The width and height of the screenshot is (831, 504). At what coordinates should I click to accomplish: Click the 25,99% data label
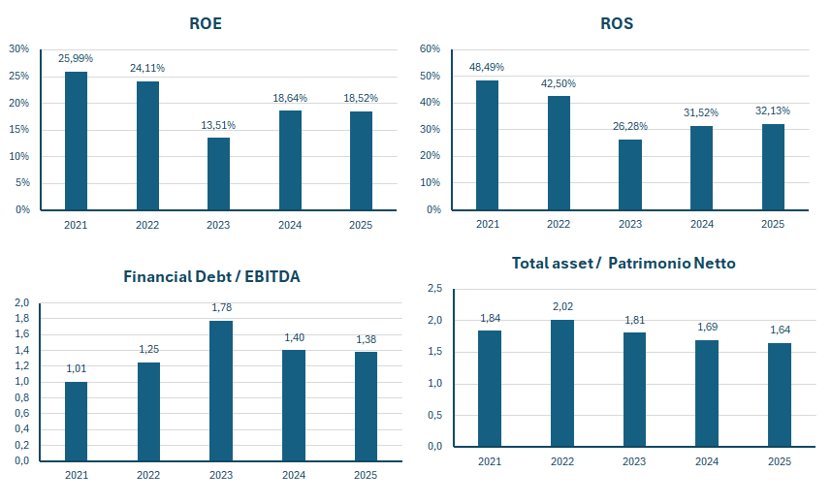[x=76, y=58]
